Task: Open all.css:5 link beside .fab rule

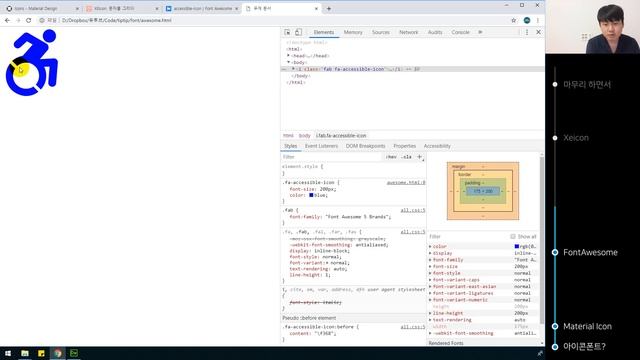Action: pos(413,210)
